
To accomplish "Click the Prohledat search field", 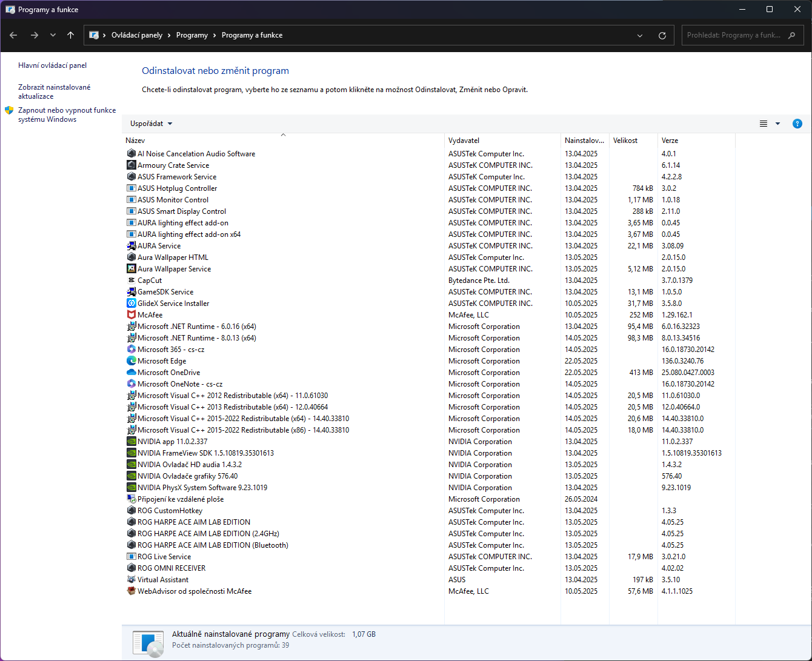I will point(734,35).
